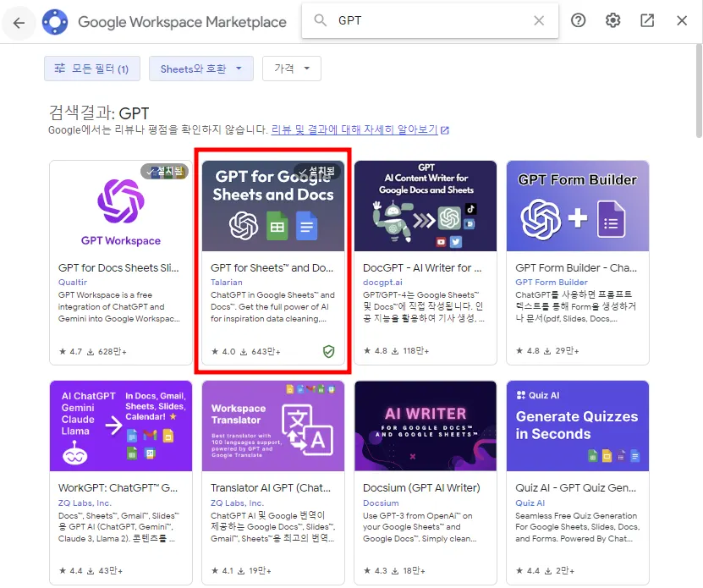The image size is (703, 588).
Task: Open Translator AI GPT (Chat... title
Action: pyautogui.click(x=271, y=488)
